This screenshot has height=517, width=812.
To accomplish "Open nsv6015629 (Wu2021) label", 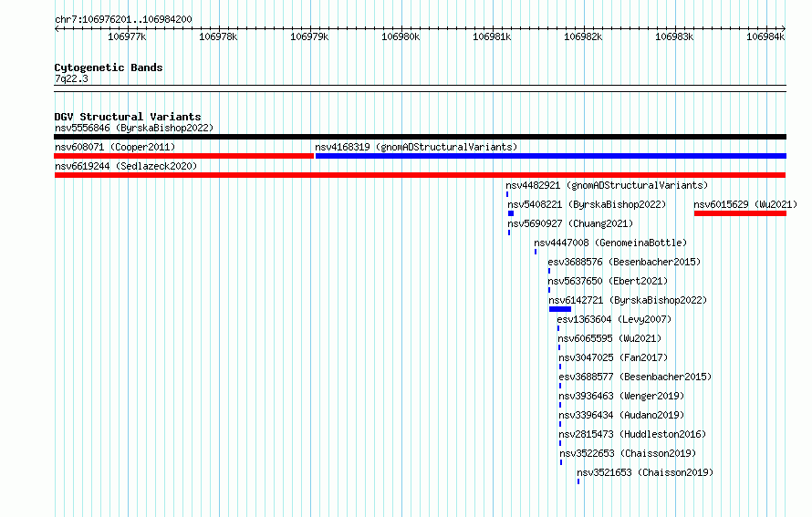I will click(x=745, y=204).
